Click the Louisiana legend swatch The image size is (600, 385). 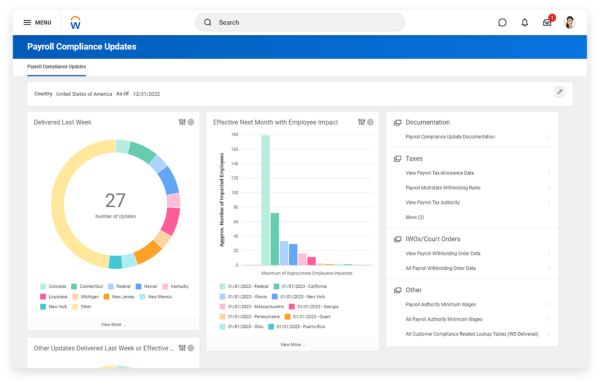(43, 297)
